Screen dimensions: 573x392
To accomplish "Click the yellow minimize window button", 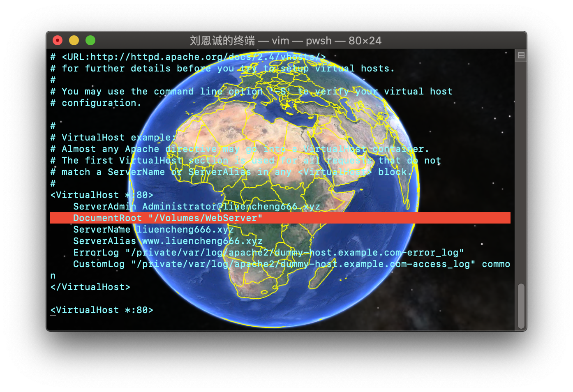I will 74,40.
